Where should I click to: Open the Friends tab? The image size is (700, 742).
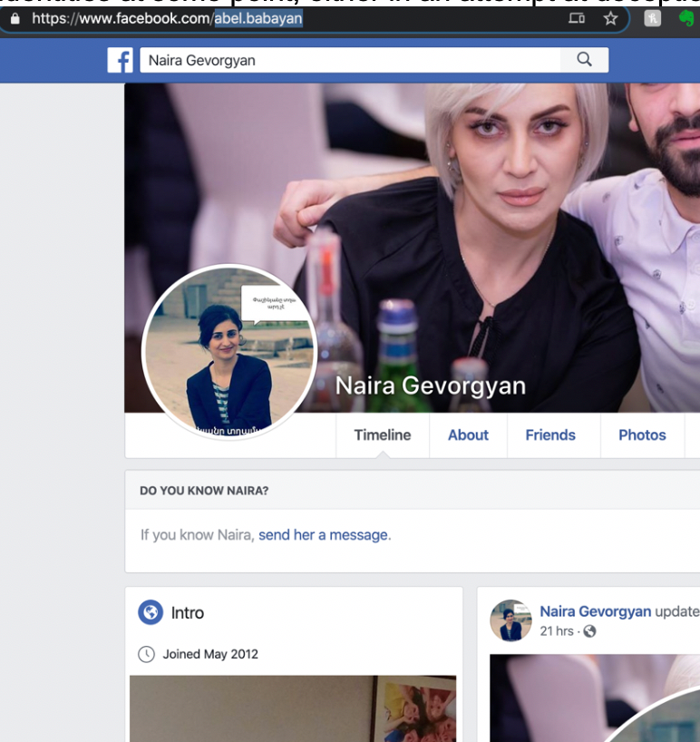click(550, 434)
